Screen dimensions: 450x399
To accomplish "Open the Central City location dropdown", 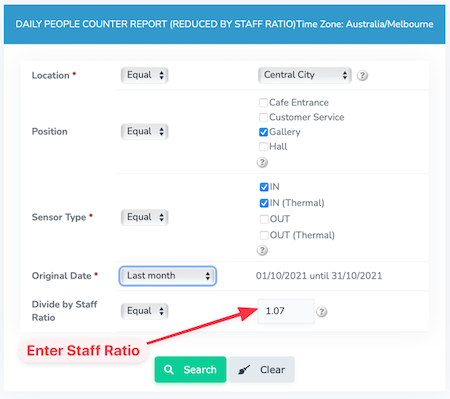I will tap(305, 75).
